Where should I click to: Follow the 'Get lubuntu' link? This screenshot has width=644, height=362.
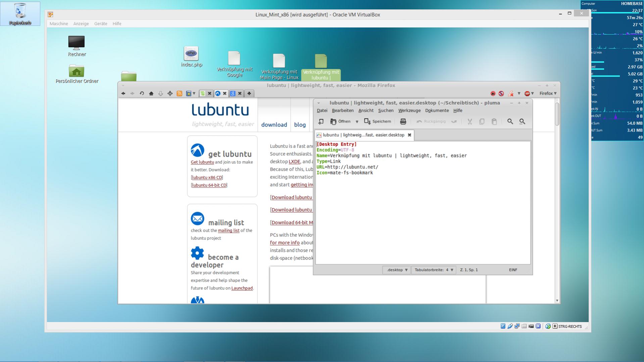202,162
